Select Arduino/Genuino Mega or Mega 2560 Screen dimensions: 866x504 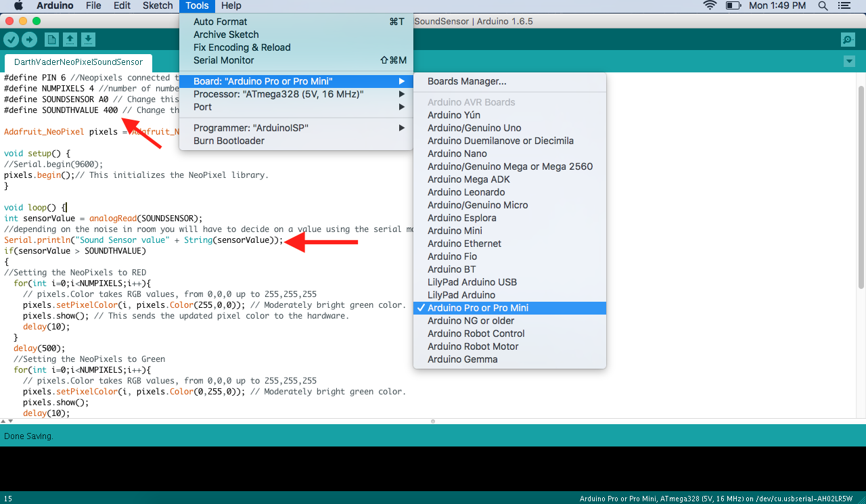click(x=509, y=166)
